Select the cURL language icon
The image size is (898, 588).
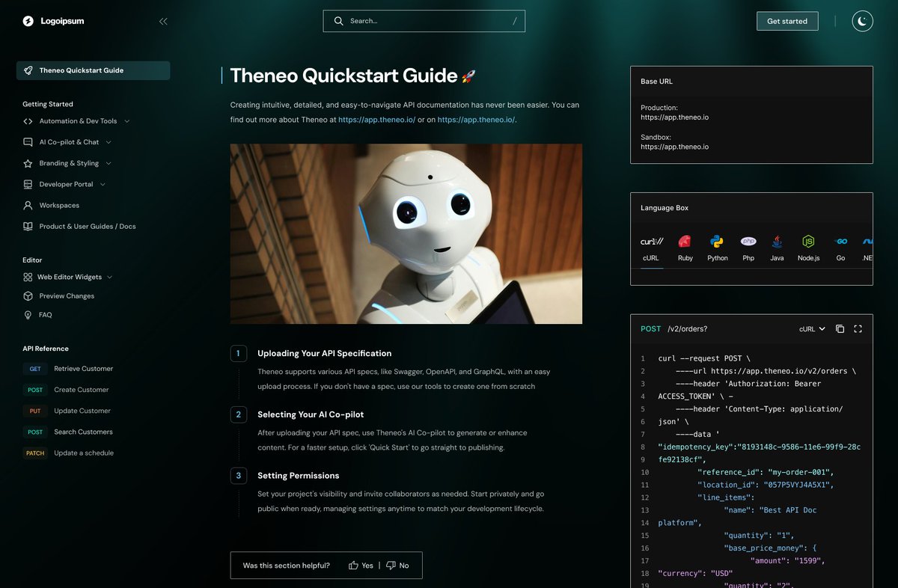[x=652, y=242]
